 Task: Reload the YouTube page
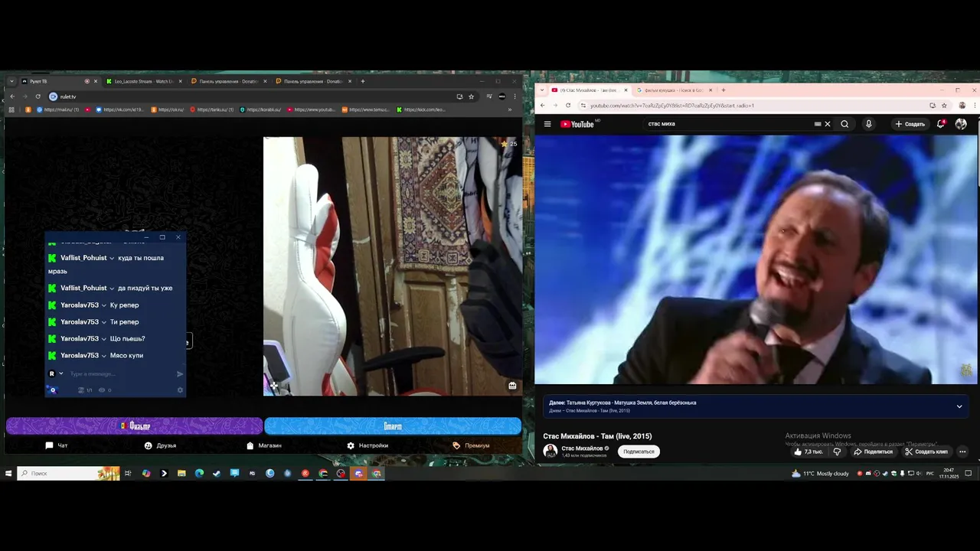567,106
